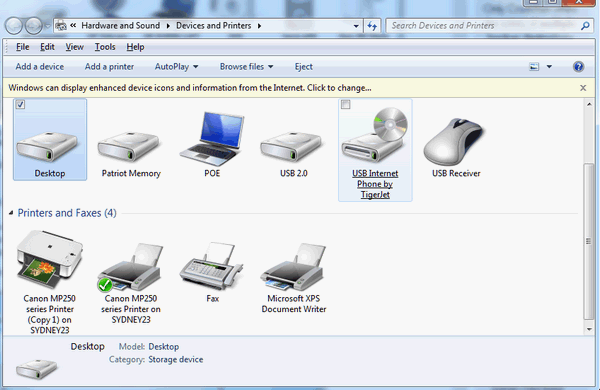Select the Desktop storage device icon

click(x=47, y=147)
